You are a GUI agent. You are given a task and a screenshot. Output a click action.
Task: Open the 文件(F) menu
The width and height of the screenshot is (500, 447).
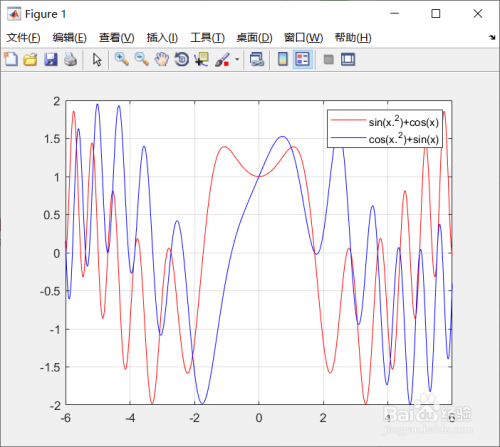point(23,38)
